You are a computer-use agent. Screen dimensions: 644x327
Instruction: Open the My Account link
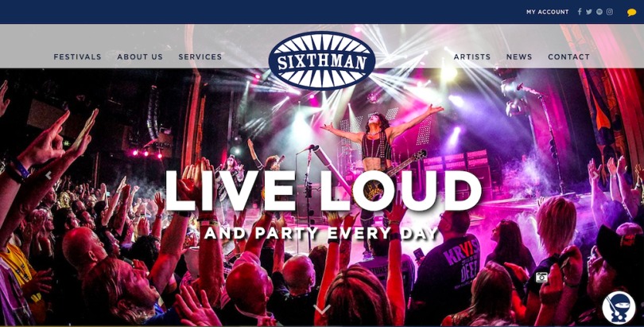click(x=548, y=12)
